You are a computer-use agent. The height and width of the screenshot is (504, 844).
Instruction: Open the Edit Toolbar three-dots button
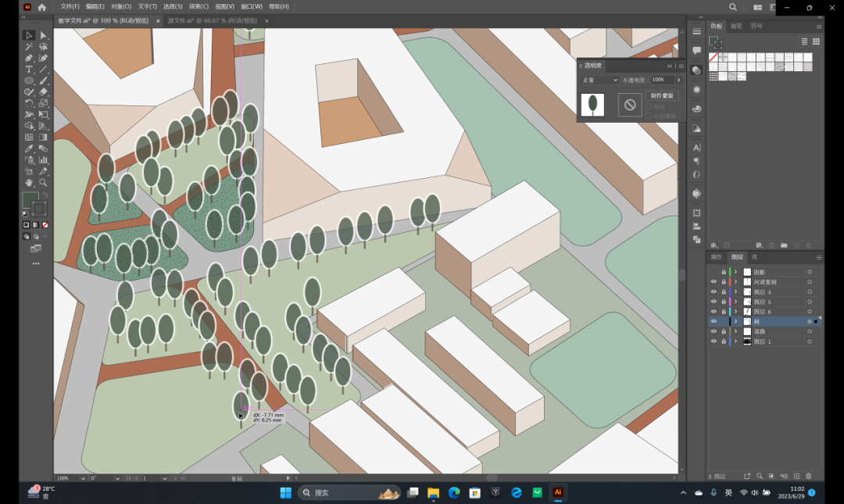tap(36, 264)
